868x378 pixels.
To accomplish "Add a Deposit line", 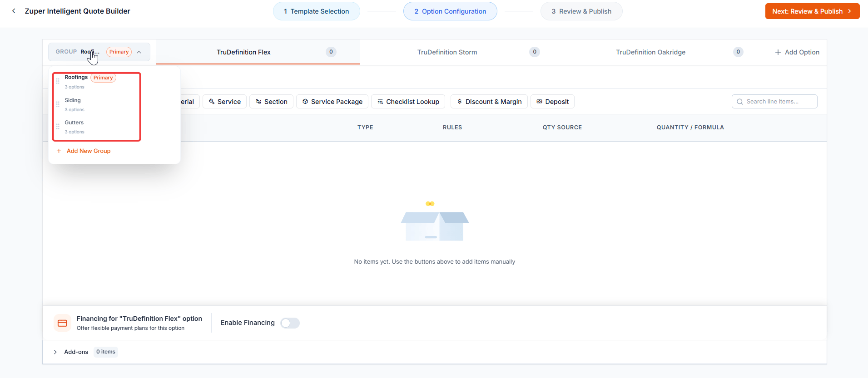I will pos(552,102).
